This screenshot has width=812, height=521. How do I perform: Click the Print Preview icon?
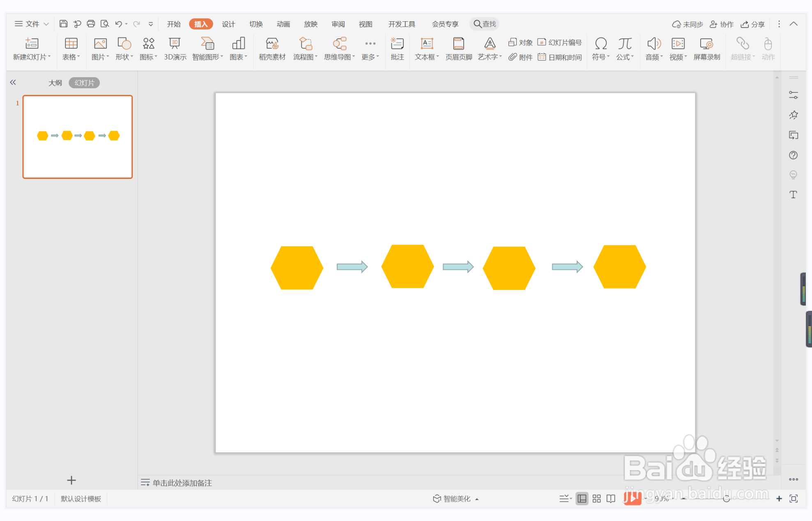(105, 24)
